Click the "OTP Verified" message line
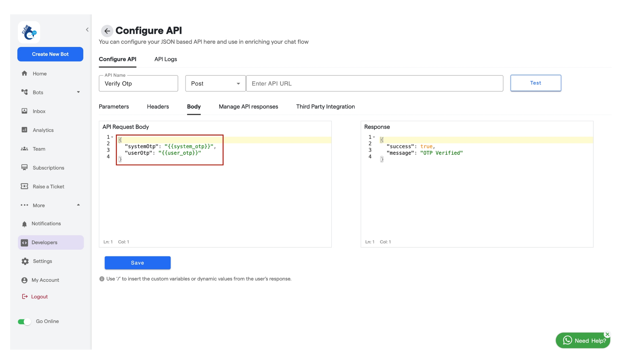This screenshot has width=629, height=364. coord(424,153)
